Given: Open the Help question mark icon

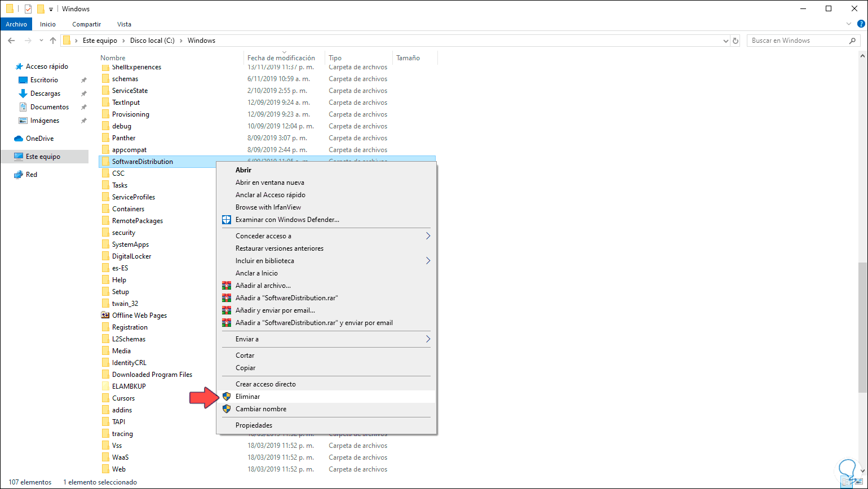Looking at the screenshot, I should tap(860, 24).
